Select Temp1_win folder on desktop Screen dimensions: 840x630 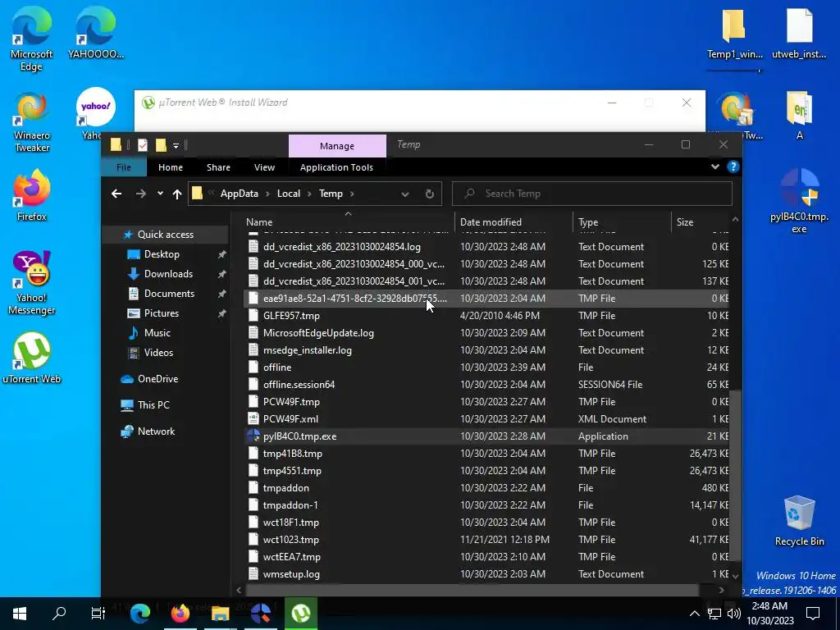[734, 33]
